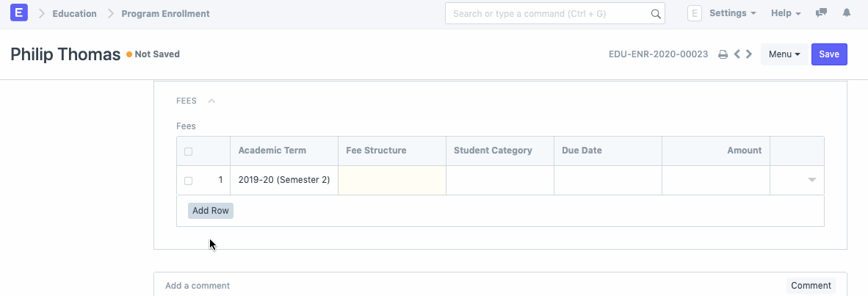Navigate to Education breadcrumb
The height and width of the screenshot is (296, 868).
[x=74, y=13]
